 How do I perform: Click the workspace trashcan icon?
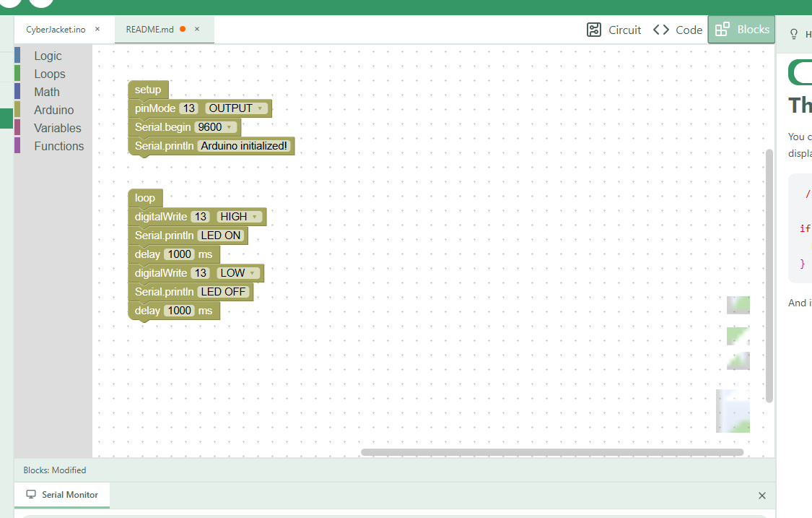[x=733, y=411]
